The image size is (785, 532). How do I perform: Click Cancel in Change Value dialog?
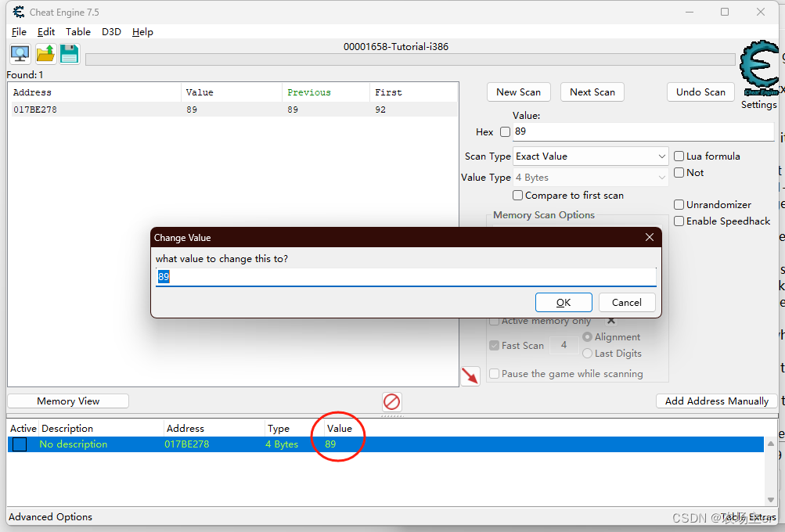[x=627, y=302]
